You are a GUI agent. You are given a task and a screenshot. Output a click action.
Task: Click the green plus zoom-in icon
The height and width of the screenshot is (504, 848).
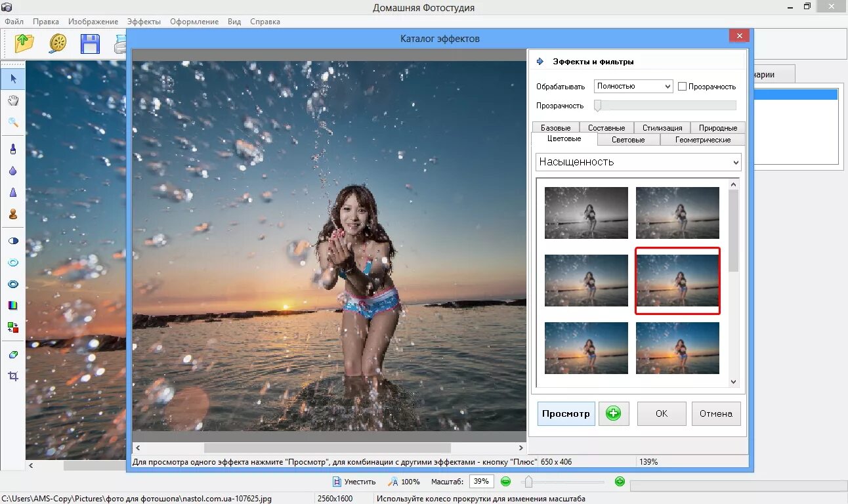[x=620, y=482]
